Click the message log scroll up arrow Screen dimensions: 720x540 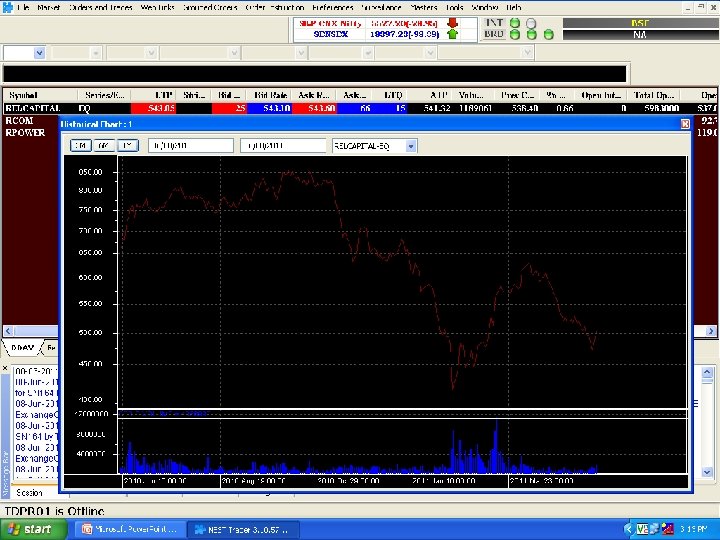pyautogui.click(x=707, y=372)
